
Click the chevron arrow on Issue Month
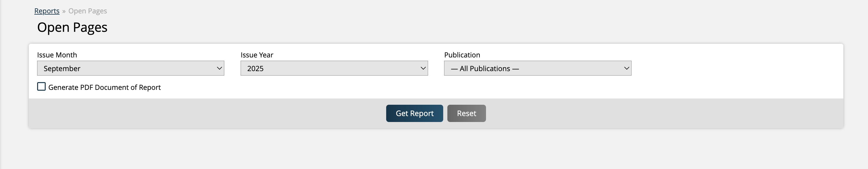[x=219, y=68]
